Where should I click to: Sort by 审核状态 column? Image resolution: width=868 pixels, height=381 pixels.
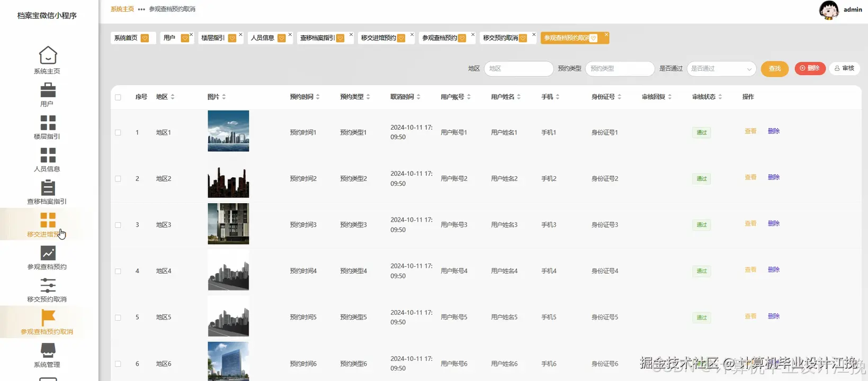click(x=720, y=97)
